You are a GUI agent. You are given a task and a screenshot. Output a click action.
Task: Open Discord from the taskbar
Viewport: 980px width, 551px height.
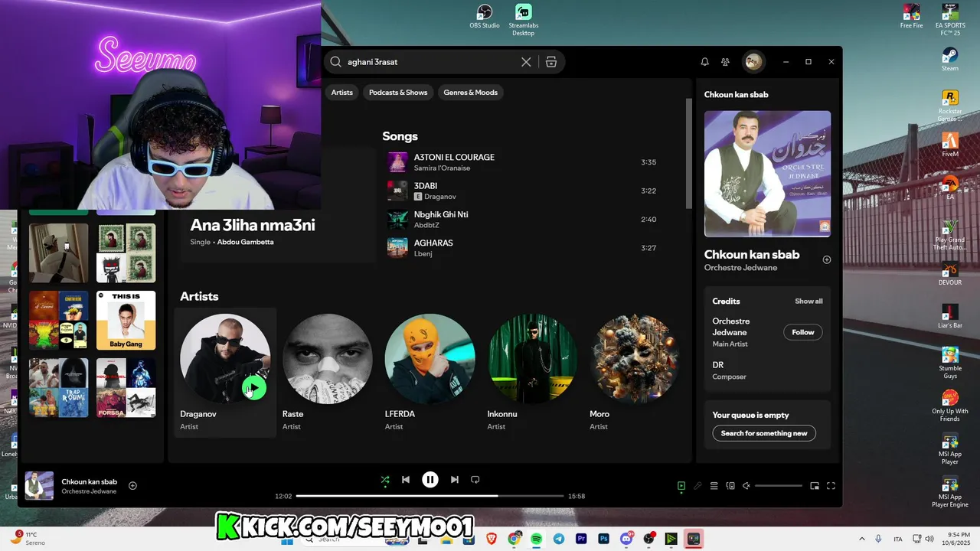click(626, 539)
